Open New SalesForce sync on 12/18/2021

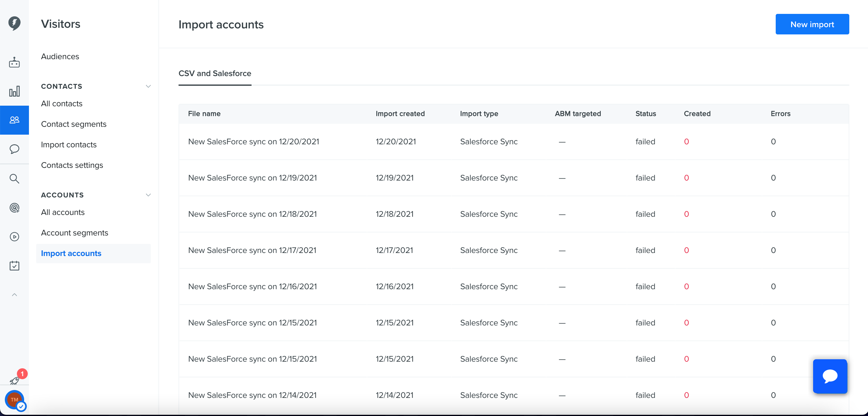pos(252,214)
